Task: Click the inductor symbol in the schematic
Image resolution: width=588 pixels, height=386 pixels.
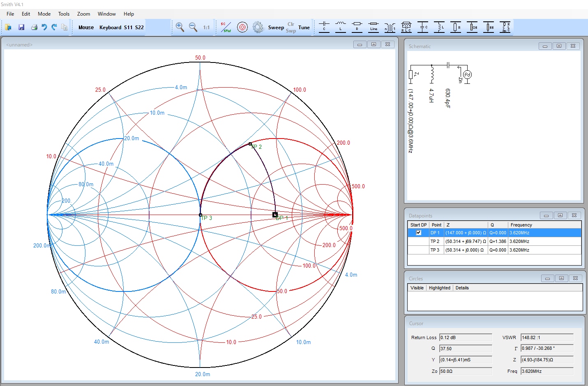Action: pos(431,75)
